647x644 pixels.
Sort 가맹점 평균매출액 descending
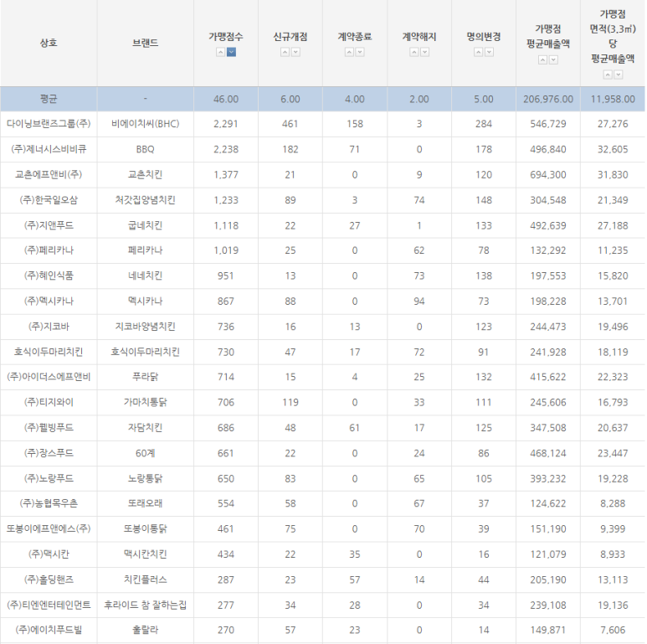554,59
